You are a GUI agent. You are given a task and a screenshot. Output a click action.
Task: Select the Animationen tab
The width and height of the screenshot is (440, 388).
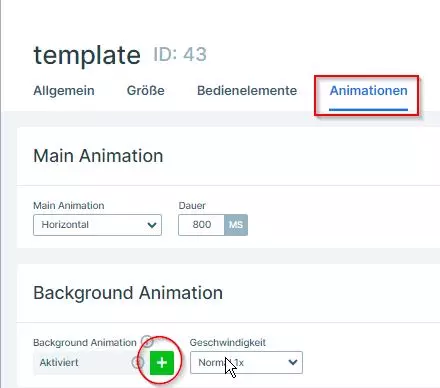[368, 91]
